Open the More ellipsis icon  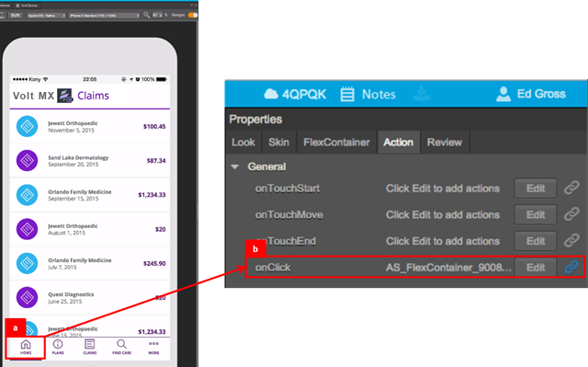153,347
